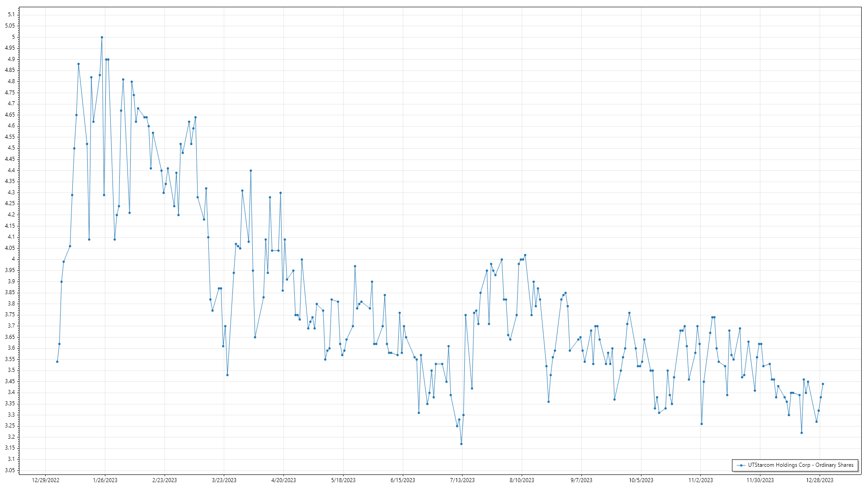Screen dimensions: 868x488
Task: Select the 12/29/2022 x-axis date label
Action: click(46, 480)
